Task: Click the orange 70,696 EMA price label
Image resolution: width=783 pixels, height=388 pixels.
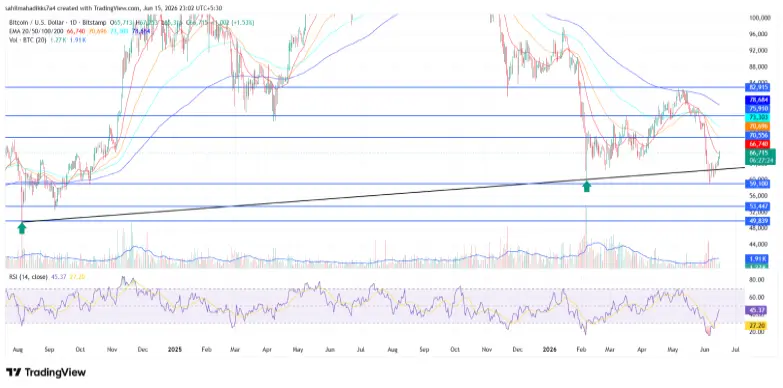Action: pyautogui.click(x=758, y=127)
